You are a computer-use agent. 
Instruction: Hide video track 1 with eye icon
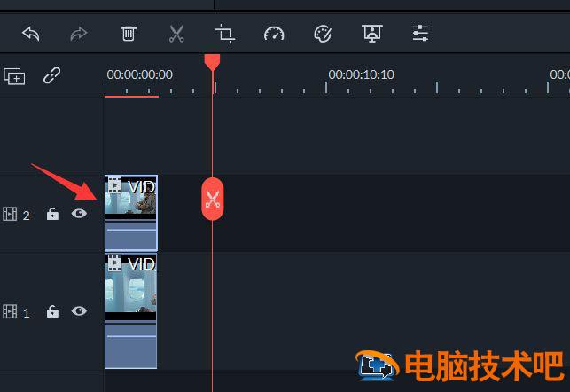(x=79, y=311)
